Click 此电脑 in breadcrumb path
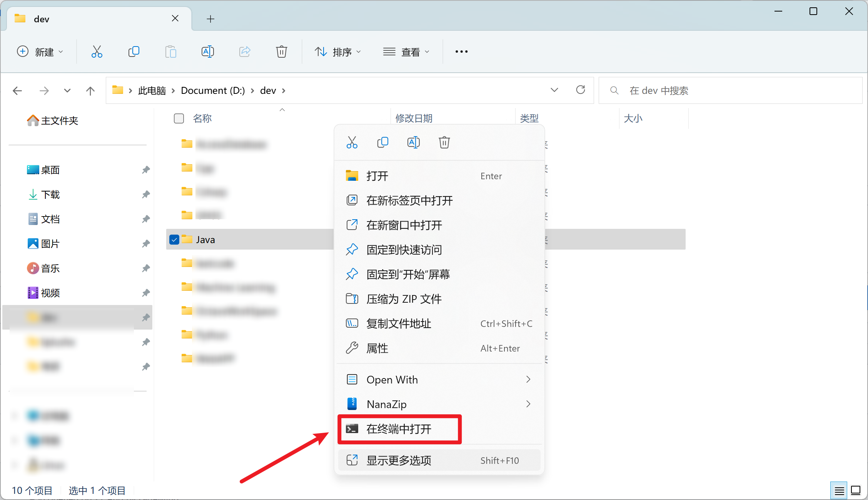868x500 pixels. (152, 91)
